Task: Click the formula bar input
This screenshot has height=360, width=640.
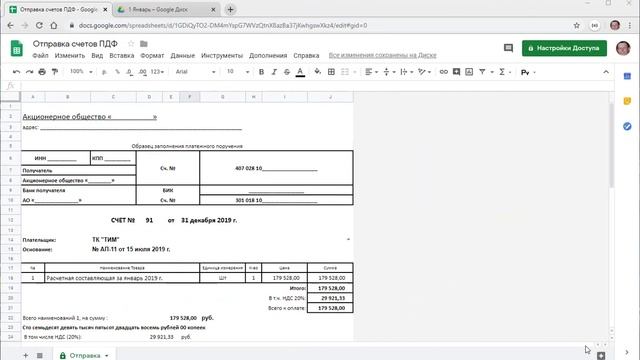Action: (316, 86)
